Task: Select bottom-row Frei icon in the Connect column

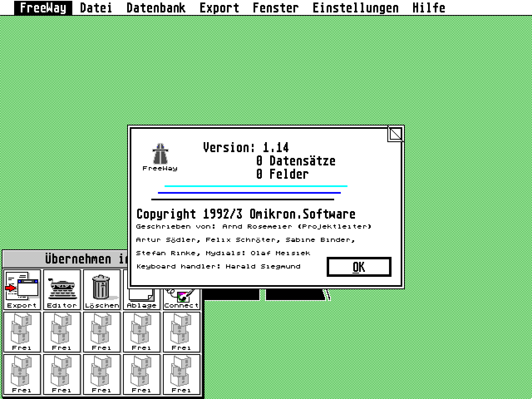Action: pos(182,374)
